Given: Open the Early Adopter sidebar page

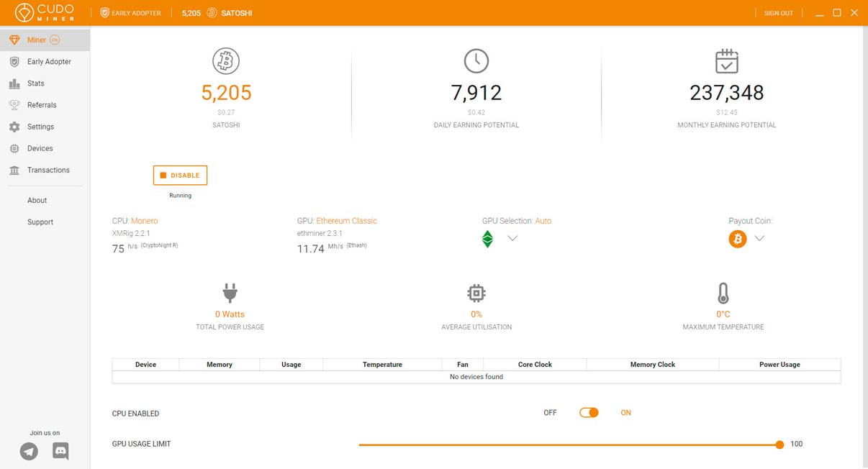Looking at the screenshot, I should [45, 62].
